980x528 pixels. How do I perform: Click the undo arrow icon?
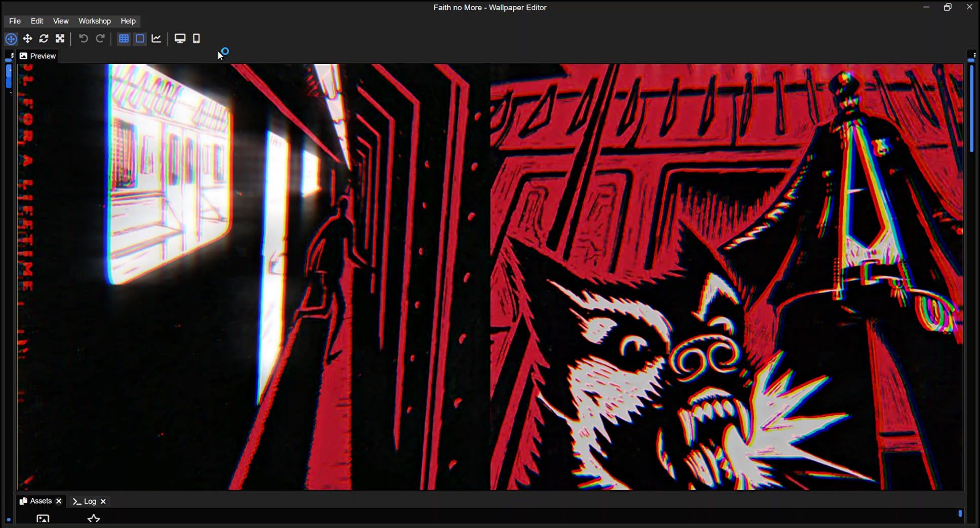tap(84, 38)
